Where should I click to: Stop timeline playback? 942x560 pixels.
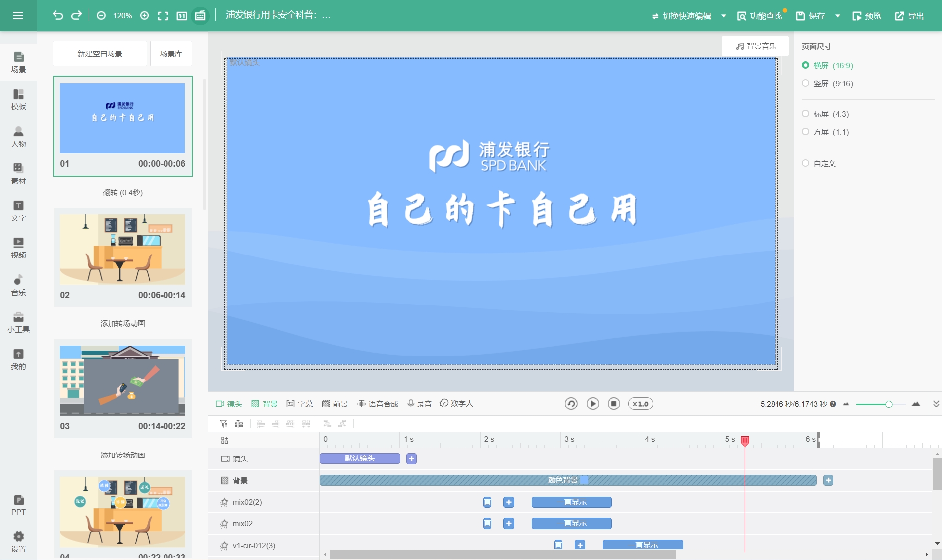tap(614, 404)
